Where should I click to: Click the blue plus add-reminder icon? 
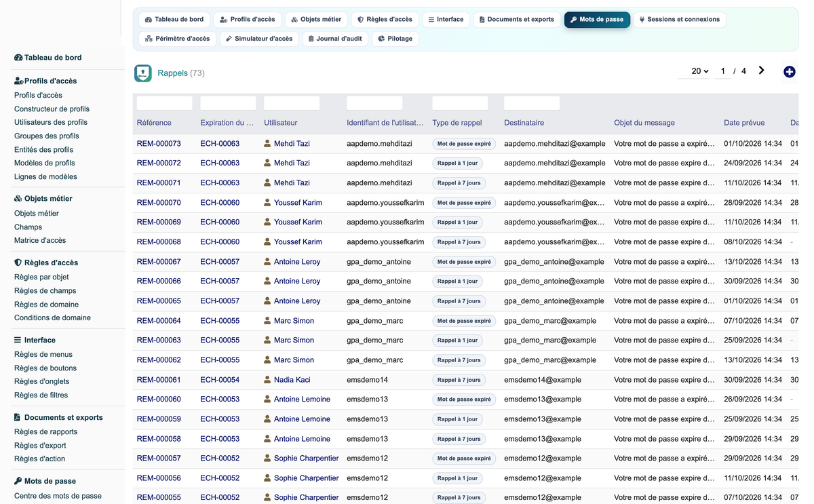pos(789,72)
